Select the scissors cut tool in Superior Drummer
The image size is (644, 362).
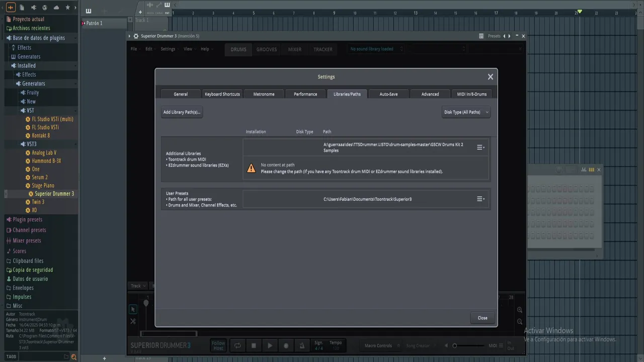coord(133,321)
